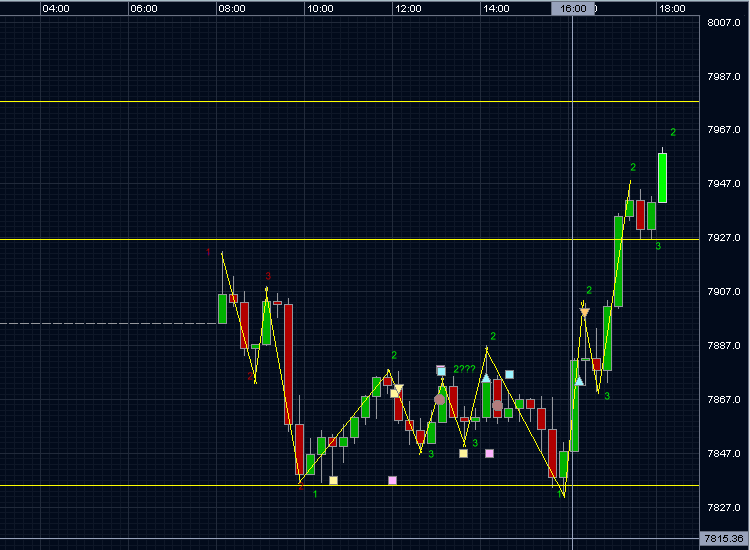Click the cyan square beside the 2??? label
The width and height of the screenshot is (750, 550).
(441, 371)
